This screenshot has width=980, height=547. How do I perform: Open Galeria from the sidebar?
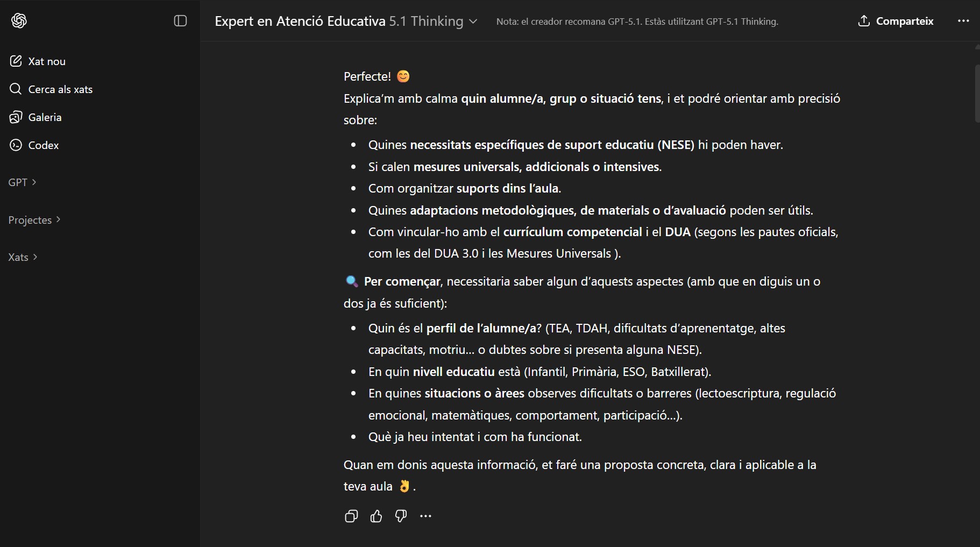(44, 117)
